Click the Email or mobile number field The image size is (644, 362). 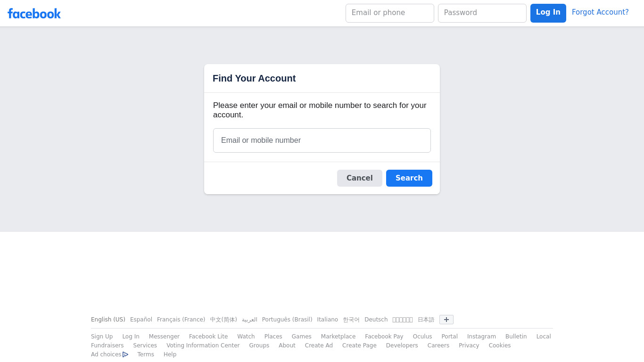322,140
